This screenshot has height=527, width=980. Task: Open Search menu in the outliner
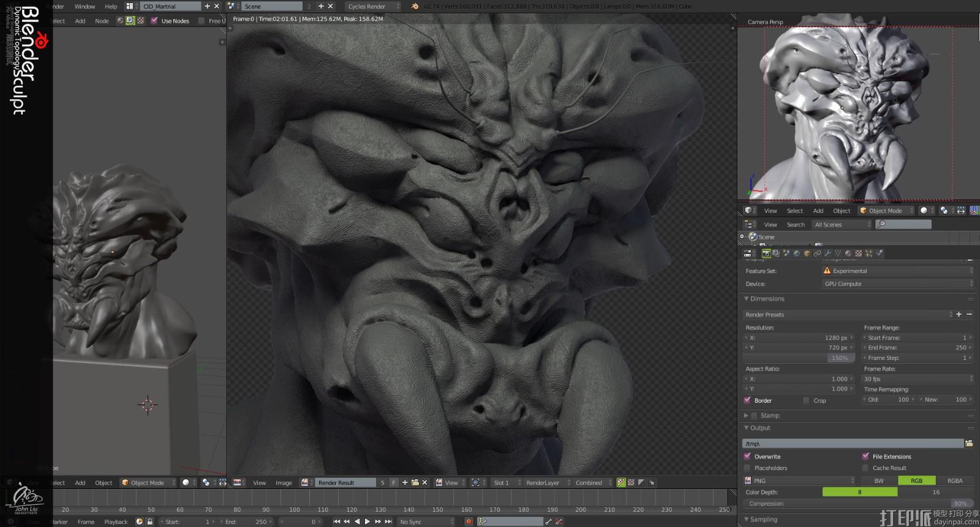(x=796, y=225)
